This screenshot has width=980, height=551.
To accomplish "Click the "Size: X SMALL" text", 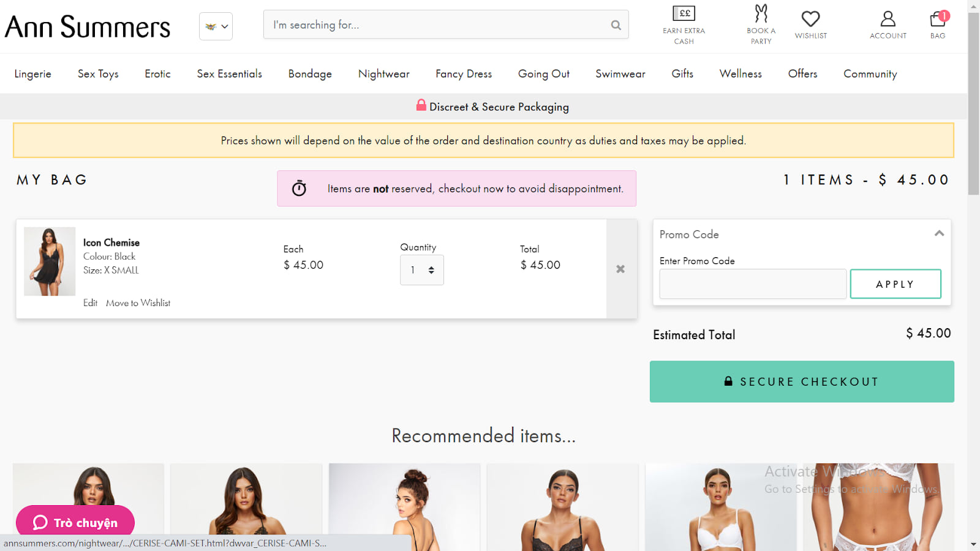I will pyautogui.click(x=111, y=270).
